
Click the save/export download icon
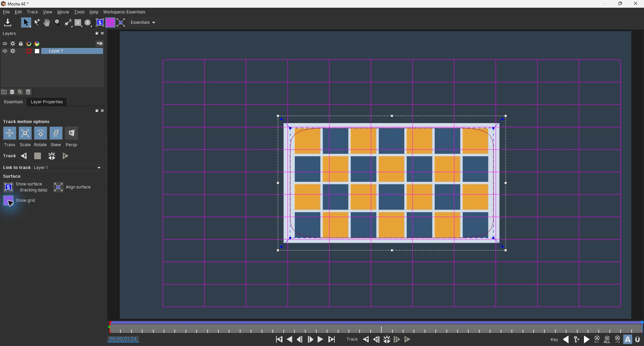pos(8,22)
